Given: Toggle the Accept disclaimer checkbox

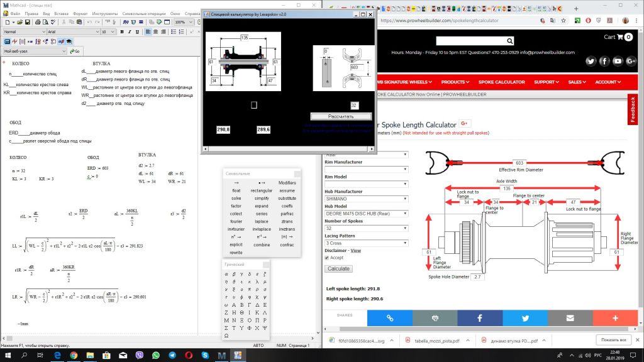Looking at the screenshot, I should pyautogui.click(x=326, y=258).
